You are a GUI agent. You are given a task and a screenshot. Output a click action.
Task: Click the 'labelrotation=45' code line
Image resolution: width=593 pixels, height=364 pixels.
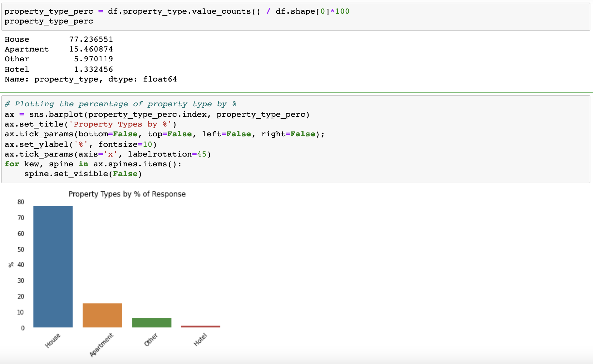108,154
